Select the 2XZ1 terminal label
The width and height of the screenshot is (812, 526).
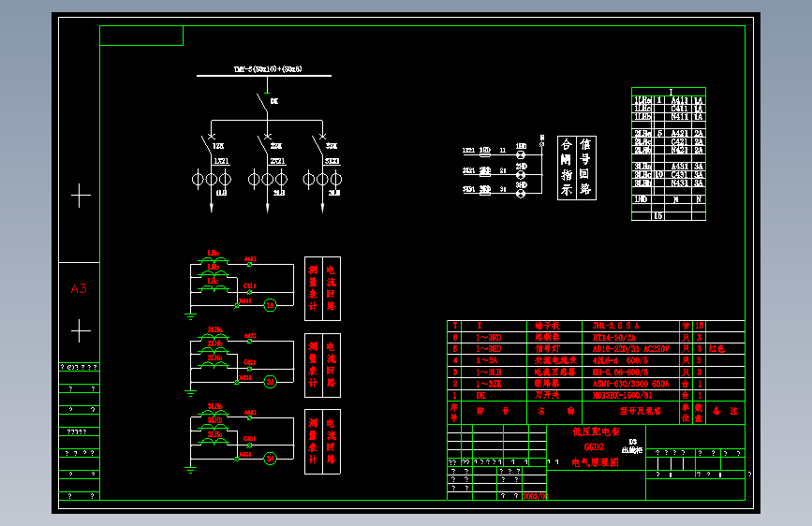pos(278,162)
